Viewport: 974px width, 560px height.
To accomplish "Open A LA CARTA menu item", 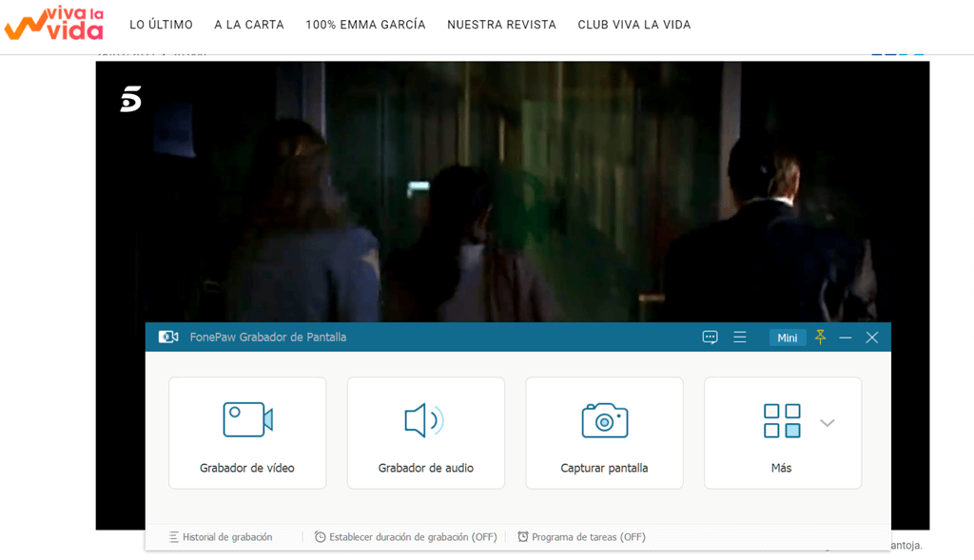I will [249, 25].
